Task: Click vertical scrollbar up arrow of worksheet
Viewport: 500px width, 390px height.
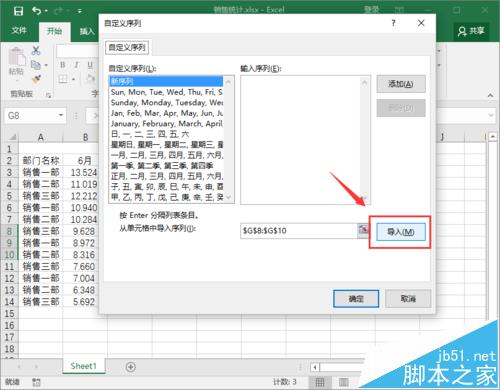Action: [493, 136]
